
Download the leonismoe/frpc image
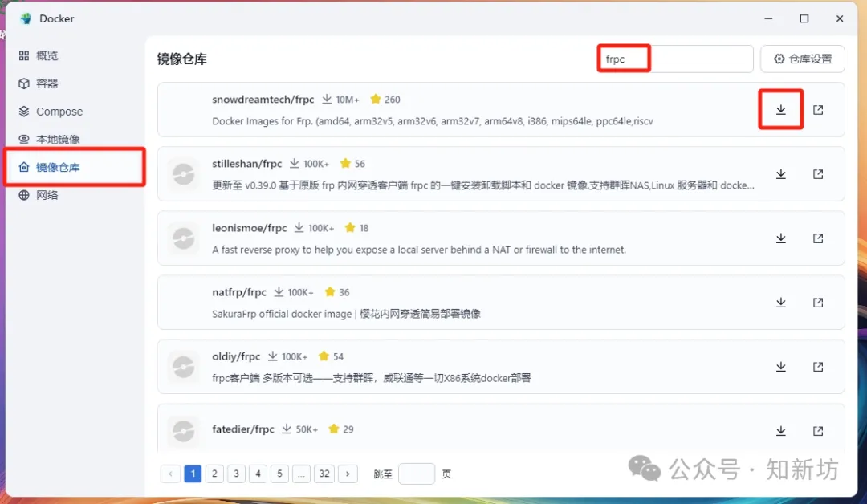click(x=781, y=238)
